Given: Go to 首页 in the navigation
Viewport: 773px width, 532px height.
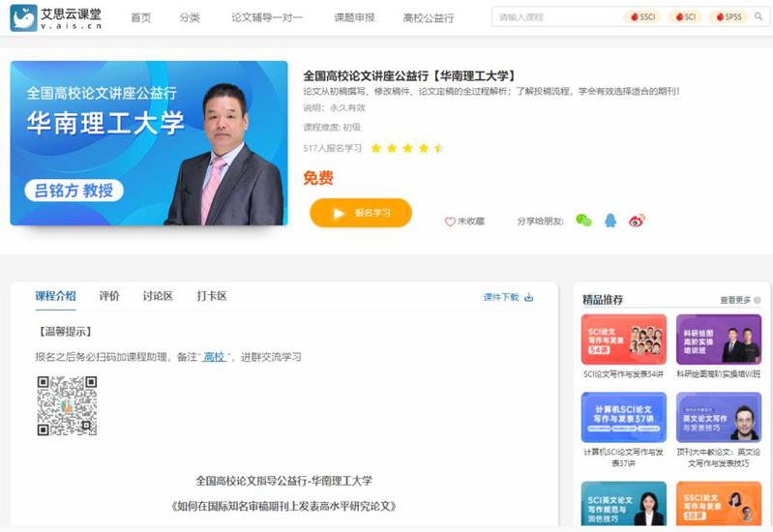Looking at the screenshot, I should 141,17.
